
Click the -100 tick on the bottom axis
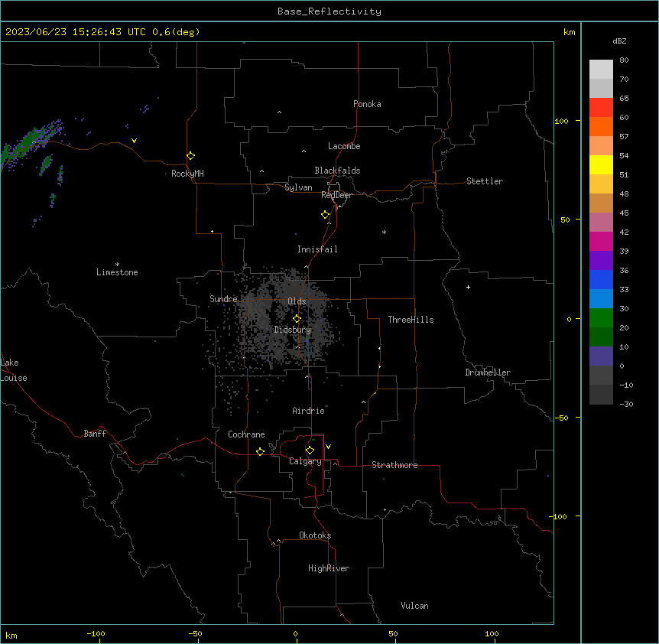96,633
